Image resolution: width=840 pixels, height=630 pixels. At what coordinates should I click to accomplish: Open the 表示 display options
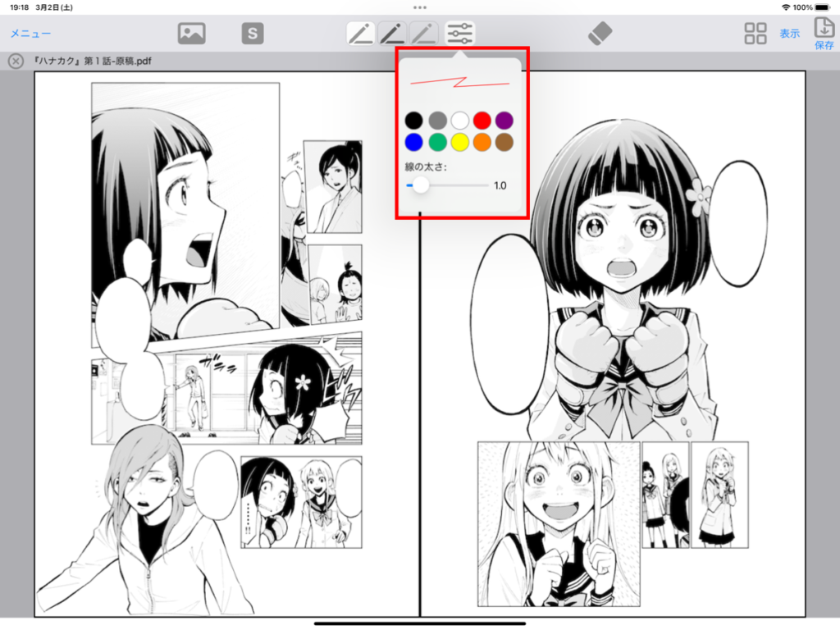pyautogui.click(x=790, y=33)
